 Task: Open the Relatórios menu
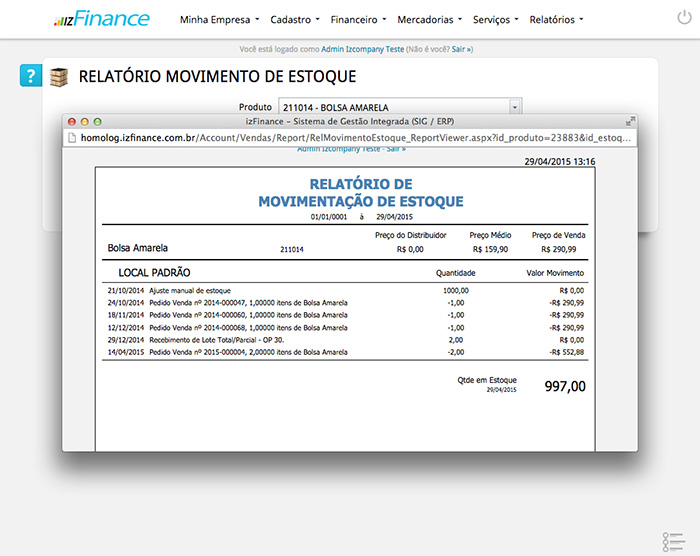(x=556, y=19)
